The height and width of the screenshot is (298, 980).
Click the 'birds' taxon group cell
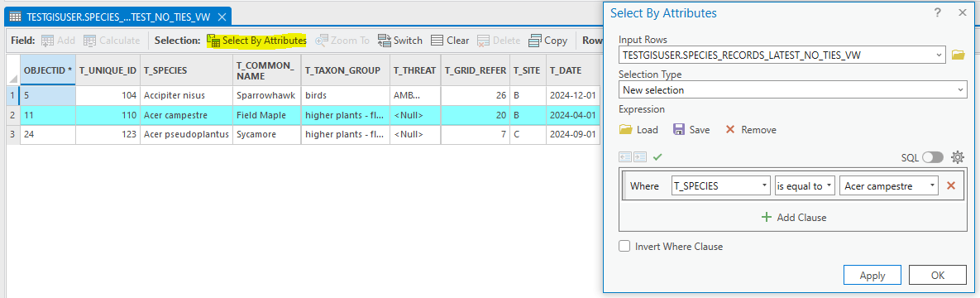tap(346, 96)
